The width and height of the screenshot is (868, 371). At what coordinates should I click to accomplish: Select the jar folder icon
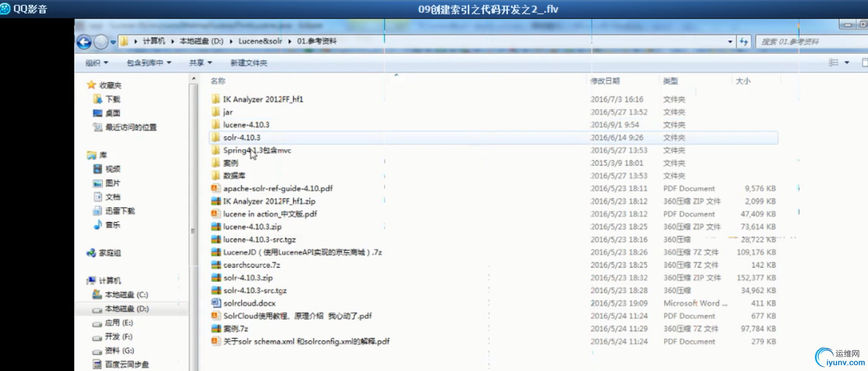click(x=215, y=112)
